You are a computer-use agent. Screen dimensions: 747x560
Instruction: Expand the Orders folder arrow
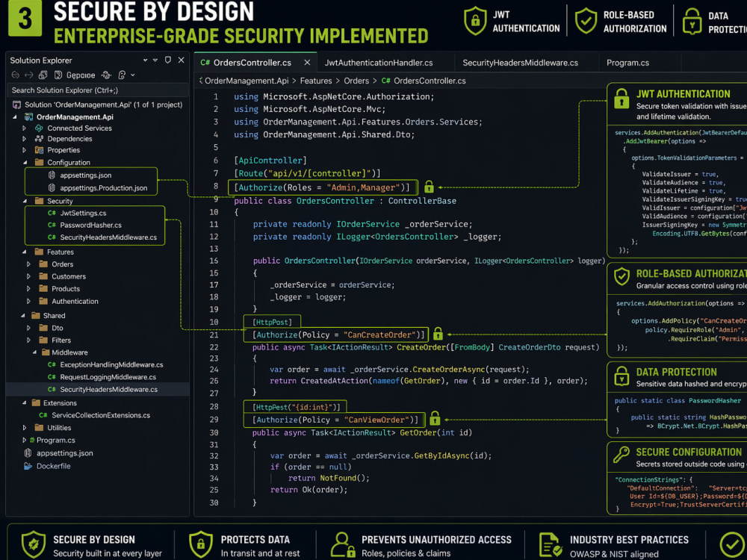28,264
